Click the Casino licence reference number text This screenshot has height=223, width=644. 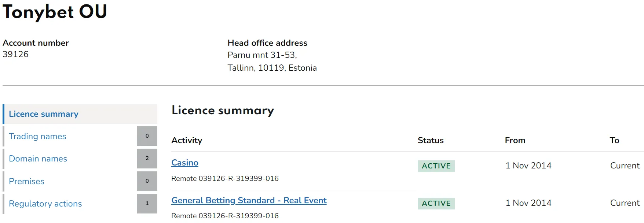[225, 179]
